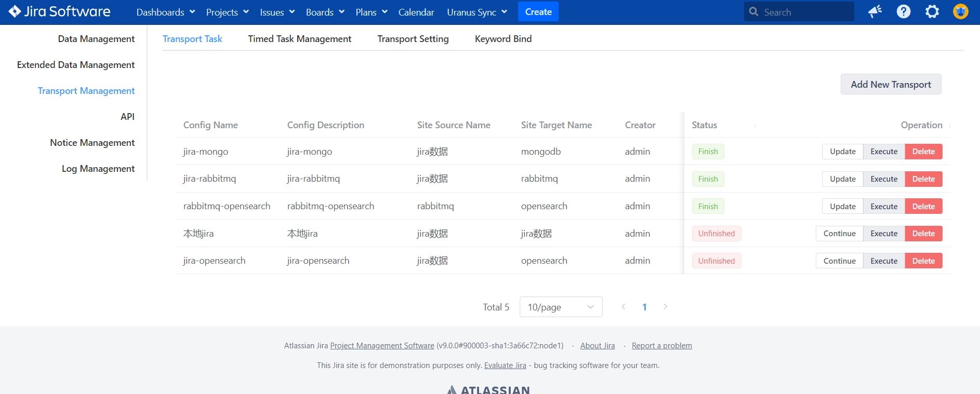980x394 pixels.
Task: Click Total 5 pagination text
Action: pyautogui.click(x=496, y=307)
